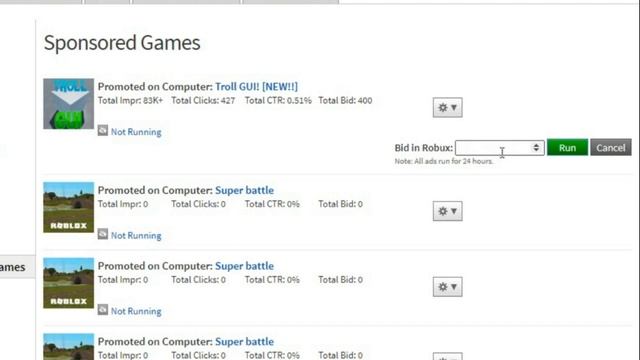Click Total CTR: 0.51% text

point(278,100)
